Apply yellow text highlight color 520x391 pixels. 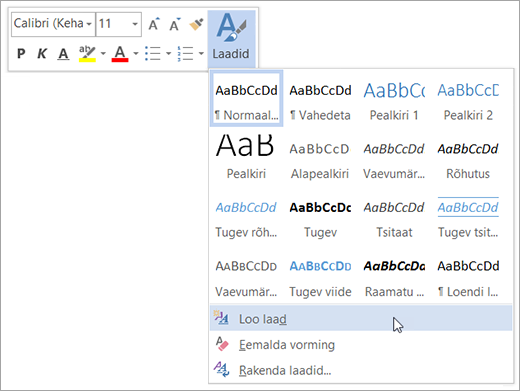pyautogui.click(x=87, y=53)
